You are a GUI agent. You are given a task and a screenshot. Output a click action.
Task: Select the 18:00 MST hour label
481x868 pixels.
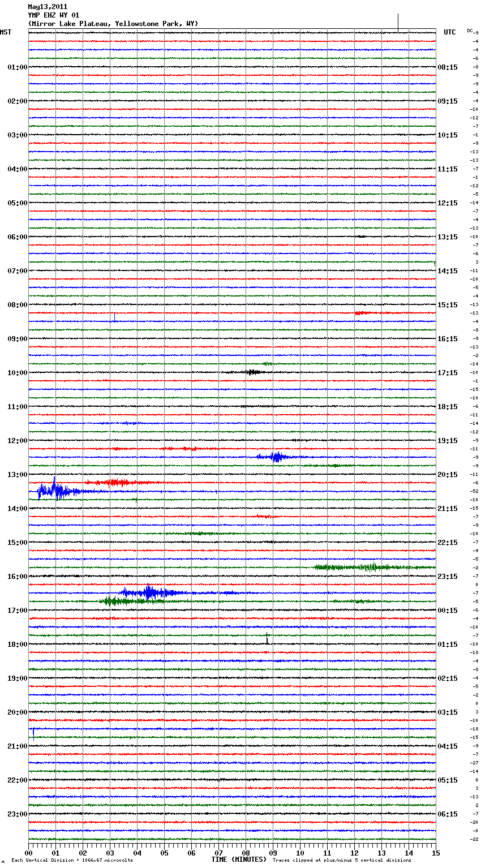pos(18,644)
